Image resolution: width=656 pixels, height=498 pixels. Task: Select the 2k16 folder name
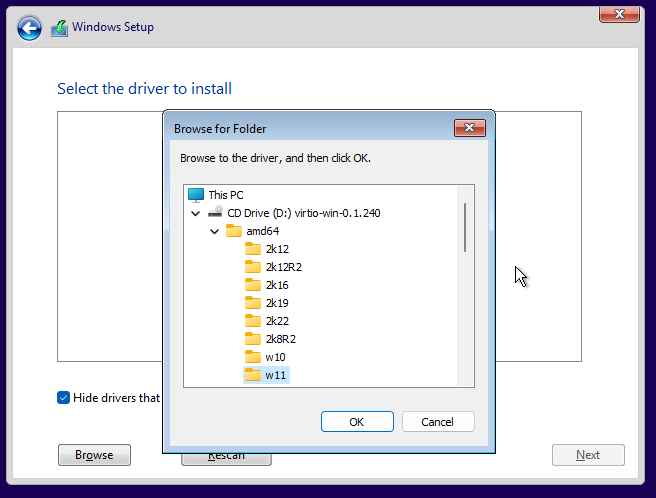277,285
